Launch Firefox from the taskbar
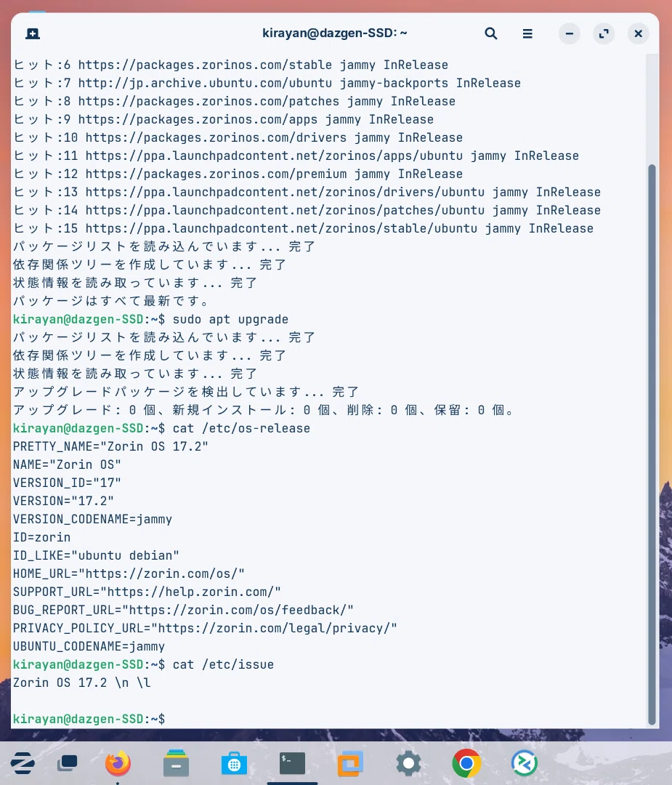Viewport: 672px width, 785px height. (118, 763)
